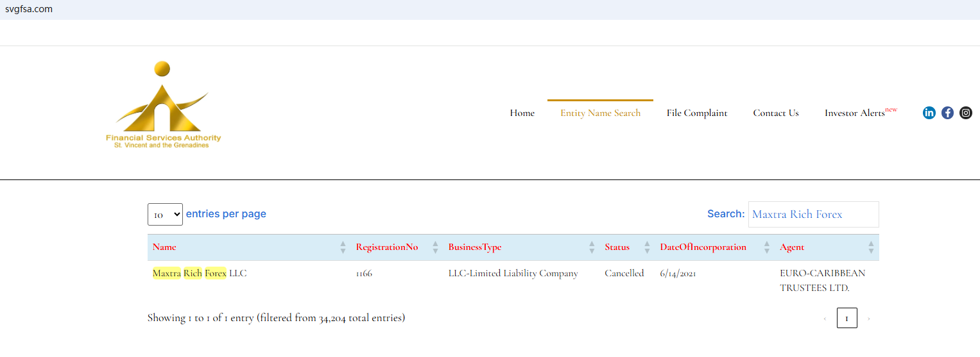Sort table by Name column arrows

coord(343,247)
